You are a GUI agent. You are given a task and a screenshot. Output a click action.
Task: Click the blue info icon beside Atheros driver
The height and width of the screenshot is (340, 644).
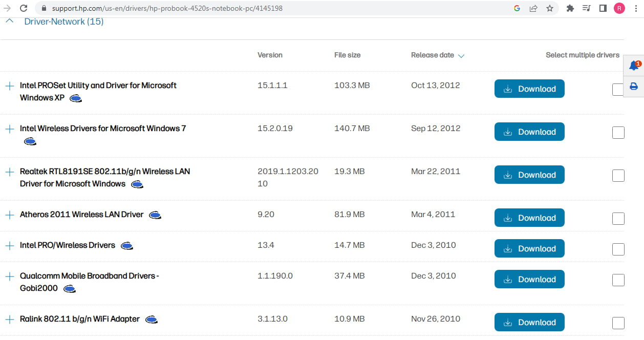(155, 215)
